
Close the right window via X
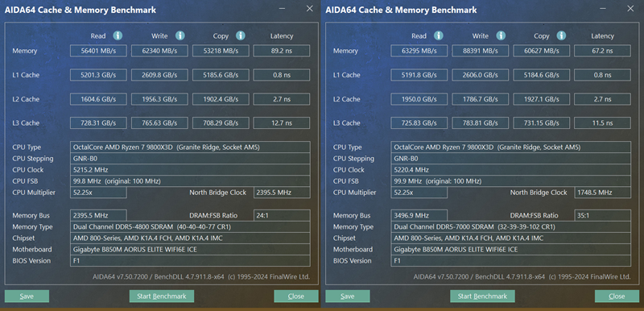[630, 8]
